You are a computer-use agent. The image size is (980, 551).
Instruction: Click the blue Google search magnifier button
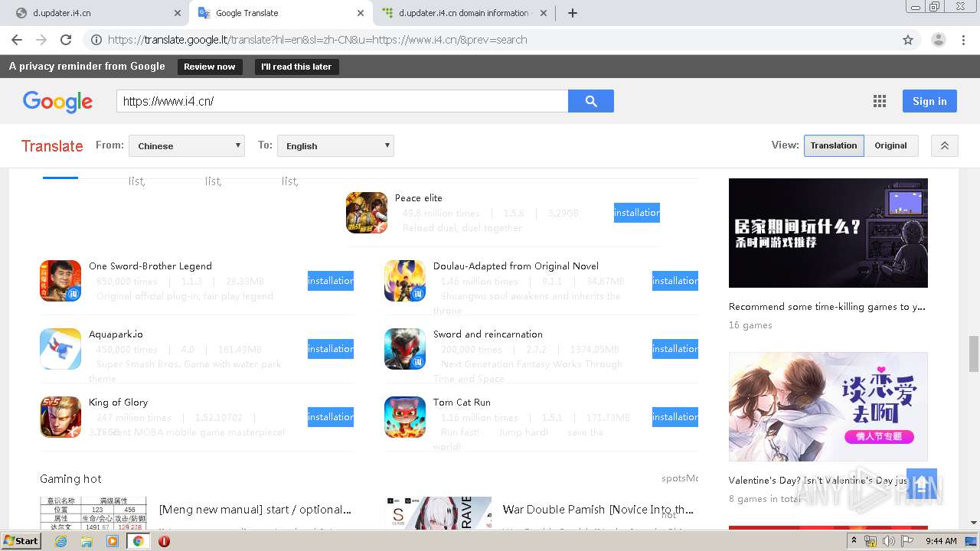pyautogui.click(x=591, y=101)
